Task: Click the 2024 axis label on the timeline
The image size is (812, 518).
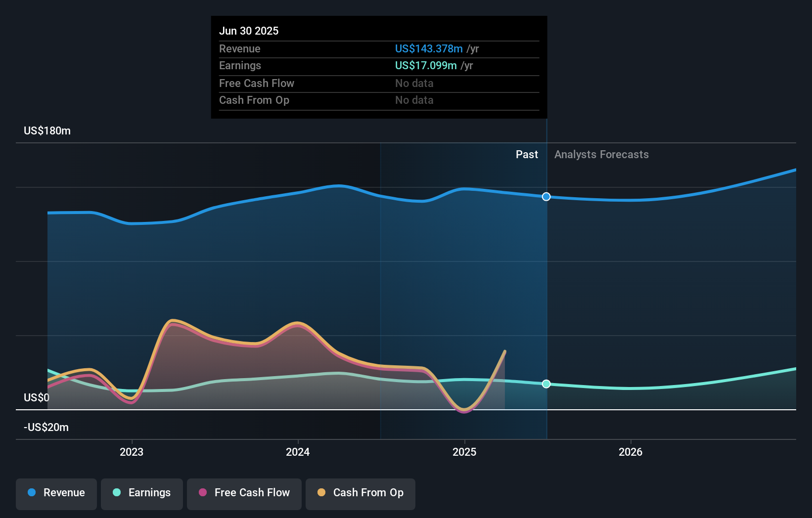Action: (297, 452)
